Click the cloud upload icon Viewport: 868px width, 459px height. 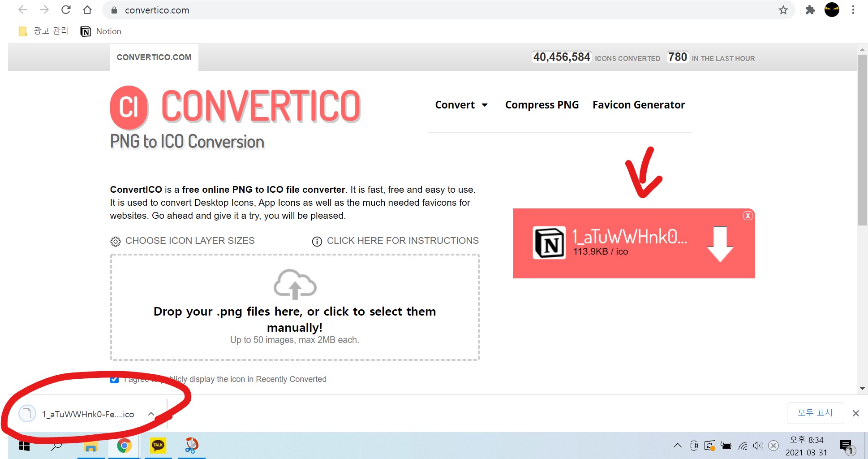click(295, 284)
